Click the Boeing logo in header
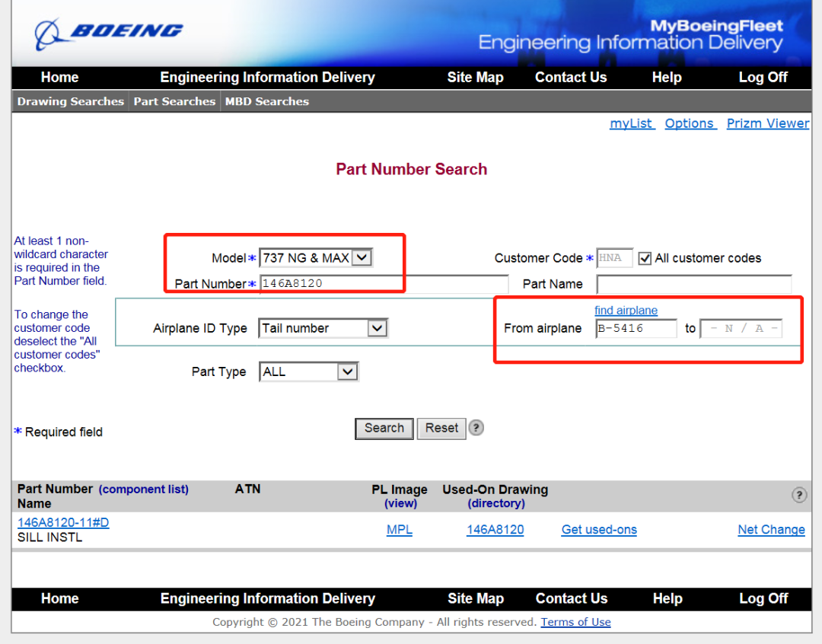Viewport: 822px width, 644px height. [x=109, y=33]
